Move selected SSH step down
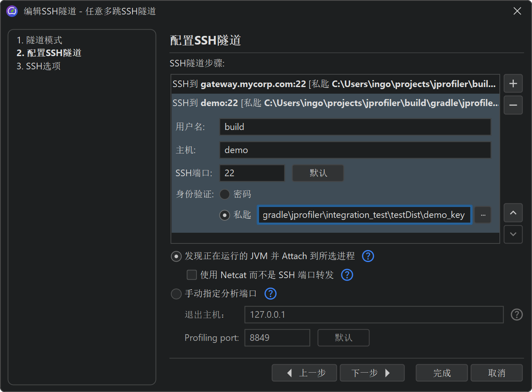The width and height of the screenshot is (532, 392). tap(513, 234)
